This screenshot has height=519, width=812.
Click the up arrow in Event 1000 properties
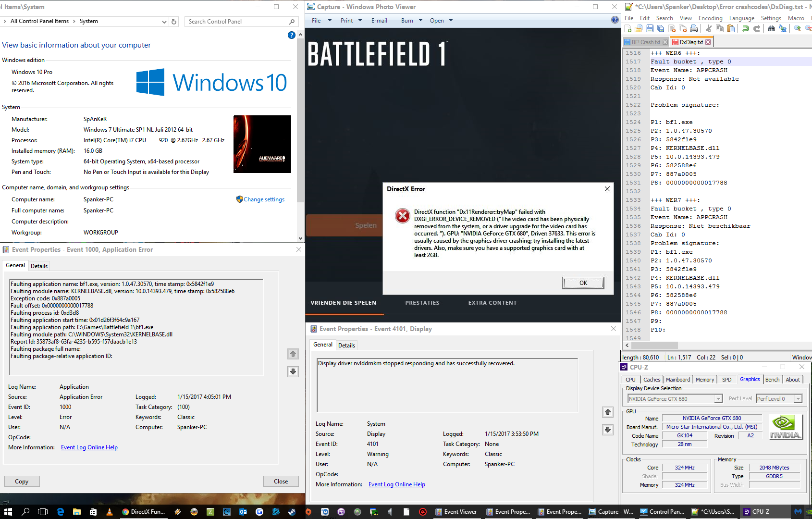click(293, 354)
